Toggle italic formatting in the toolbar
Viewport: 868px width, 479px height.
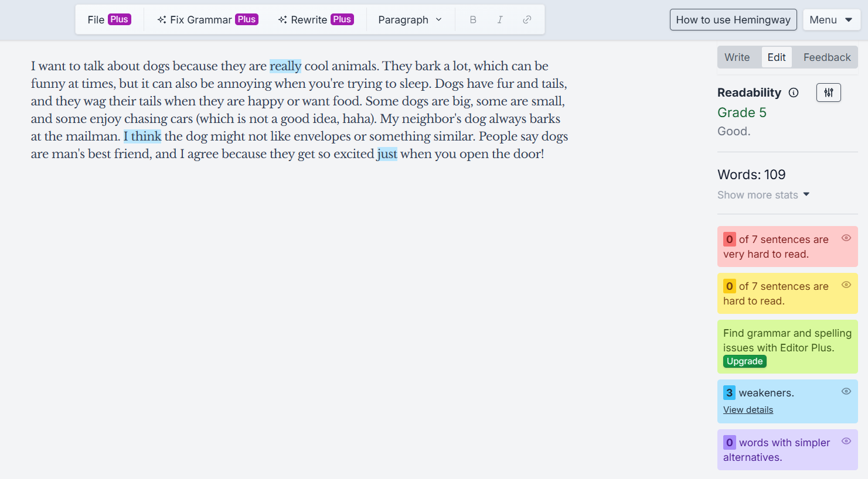point(499,19)
